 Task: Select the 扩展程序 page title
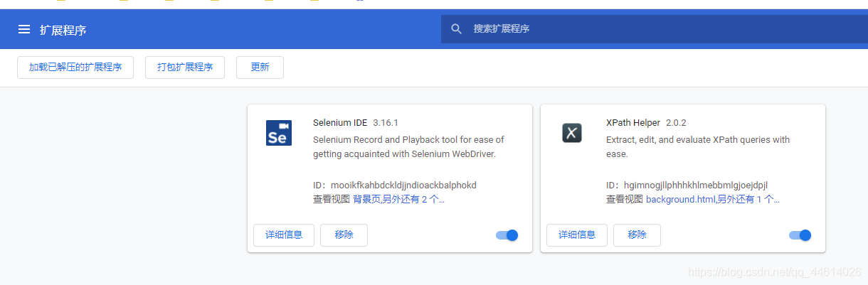[63, 30]
